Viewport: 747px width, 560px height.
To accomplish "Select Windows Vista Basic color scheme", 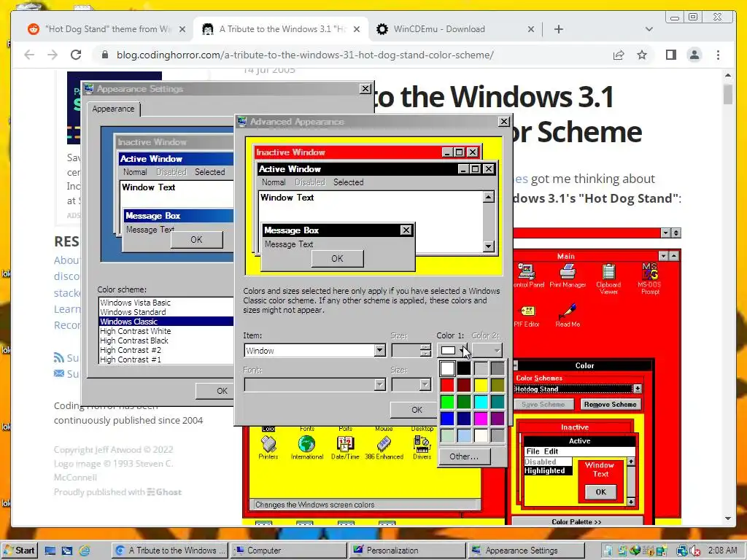I will [x=166, y=303].
